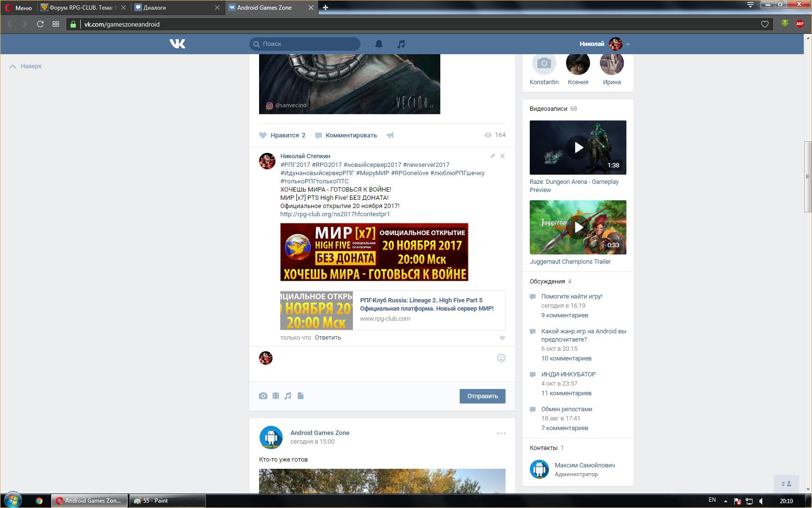Click the comment text input field
This screenshot has width=812, height=508.
[384, 359]
